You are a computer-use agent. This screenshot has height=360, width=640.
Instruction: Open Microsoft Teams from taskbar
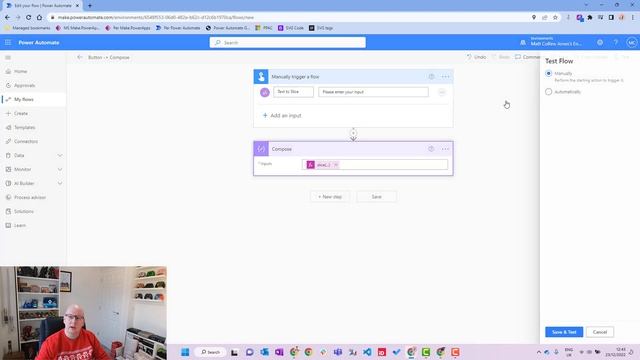(338, 352)
